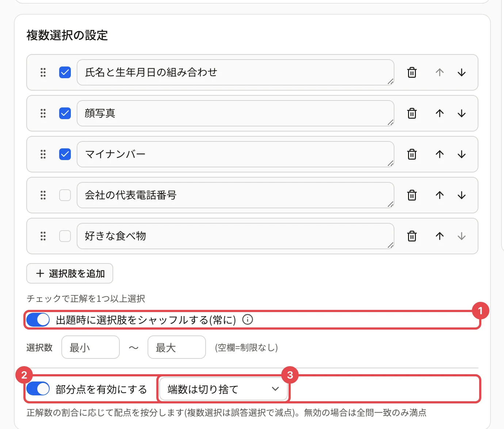Turn off 出題時に選択肢をシャッフルする toggle
This screenshot has height=429, width=504.
(x=38, y=320)
